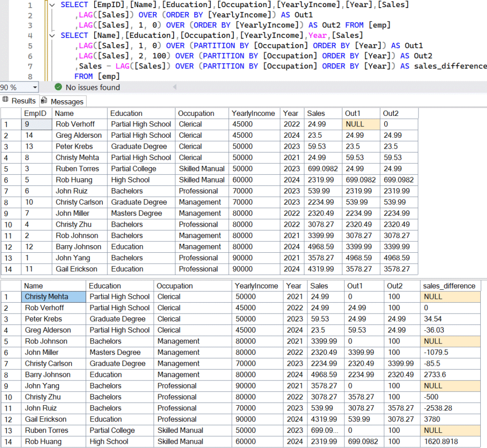
Task: Click the left scroll arrow beside No issues found
Action: click(175, 87)
